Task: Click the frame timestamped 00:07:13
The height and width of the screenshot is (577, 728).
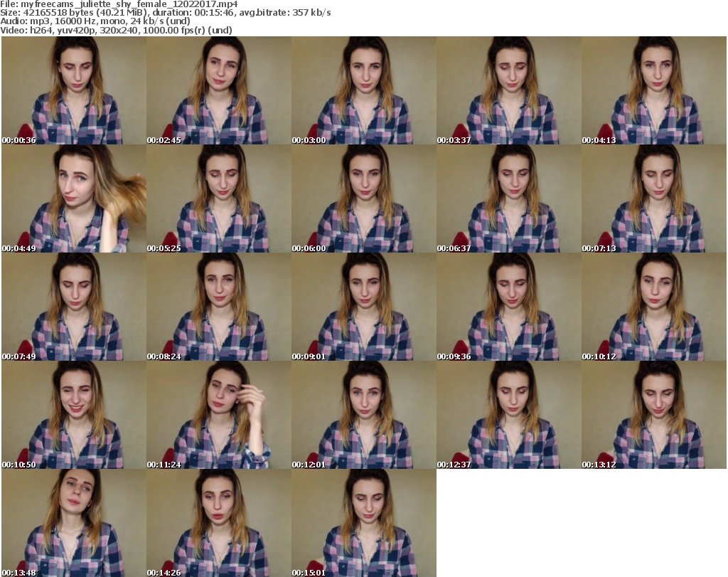Action: [654, 198]
